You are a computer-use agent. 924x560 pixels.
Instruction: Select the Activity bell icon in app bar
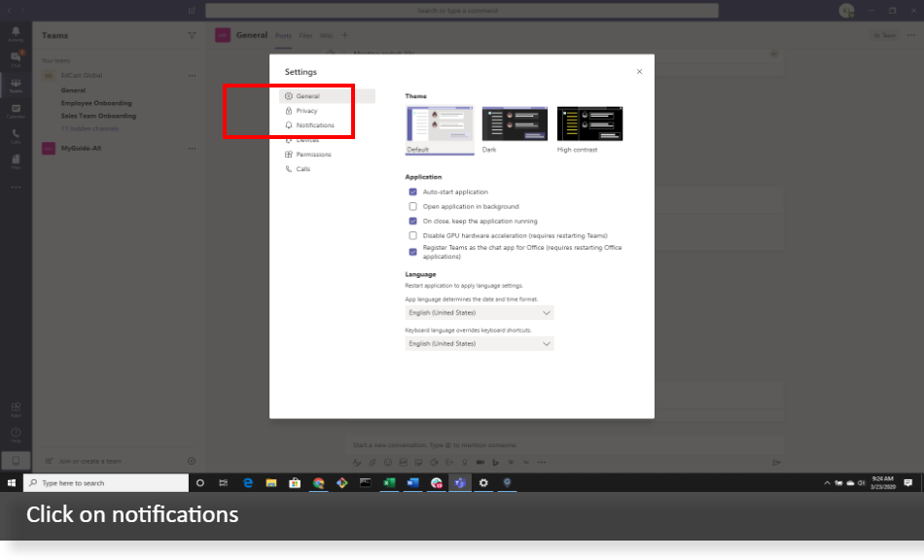(15, 32)
